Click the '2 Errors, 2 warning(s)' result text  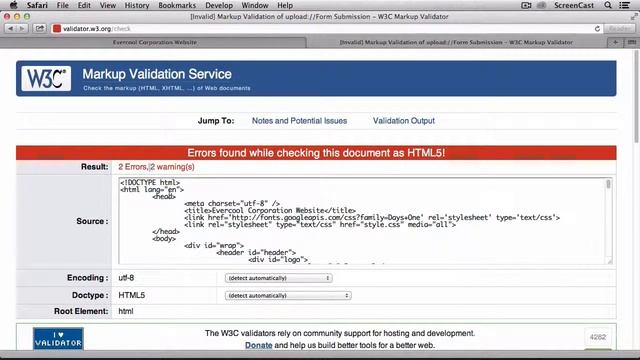click(156, 167)
